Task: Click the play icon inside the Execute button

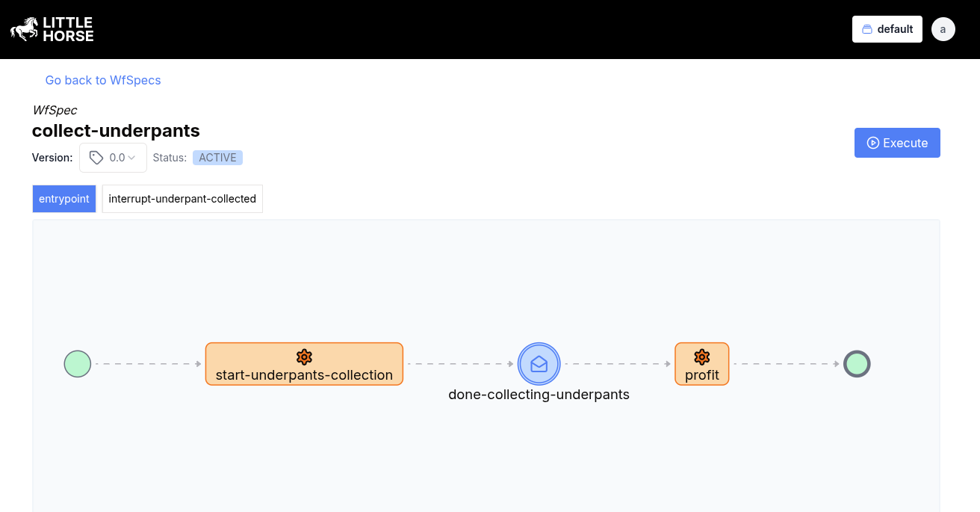Action: [x=874, y=142]
